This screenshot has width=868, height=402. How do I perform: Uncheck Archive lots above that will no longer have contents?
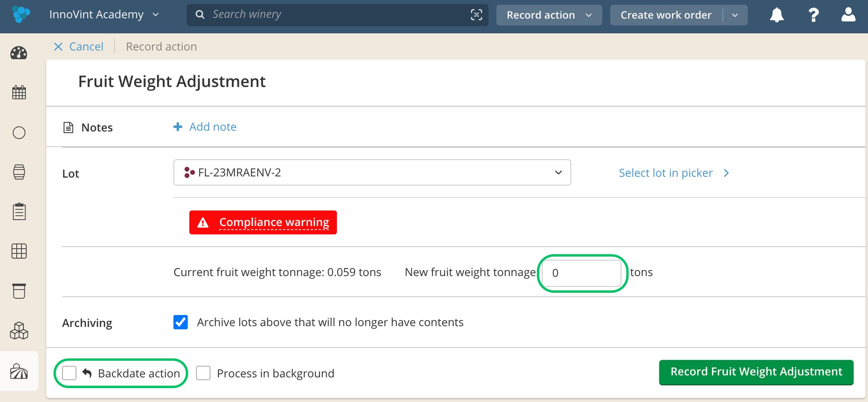180,322
